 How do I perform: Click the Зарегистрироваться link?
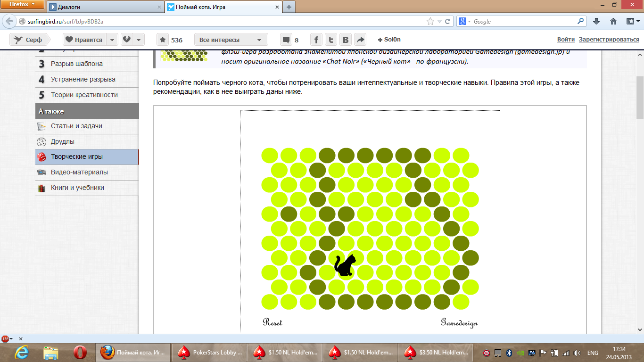tap(609, 40)
